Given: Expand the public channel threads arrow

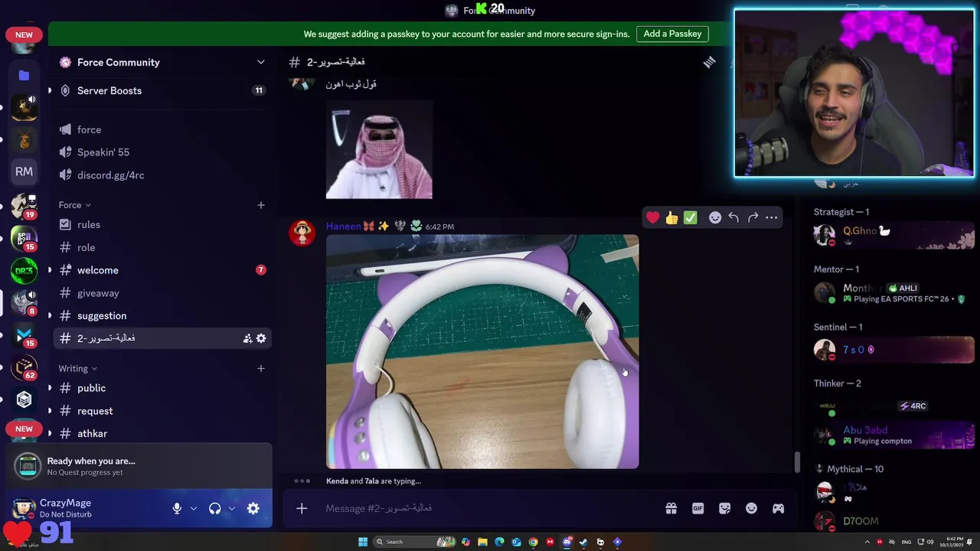Looking at the screenshot, I should click(x=50, y=388).
